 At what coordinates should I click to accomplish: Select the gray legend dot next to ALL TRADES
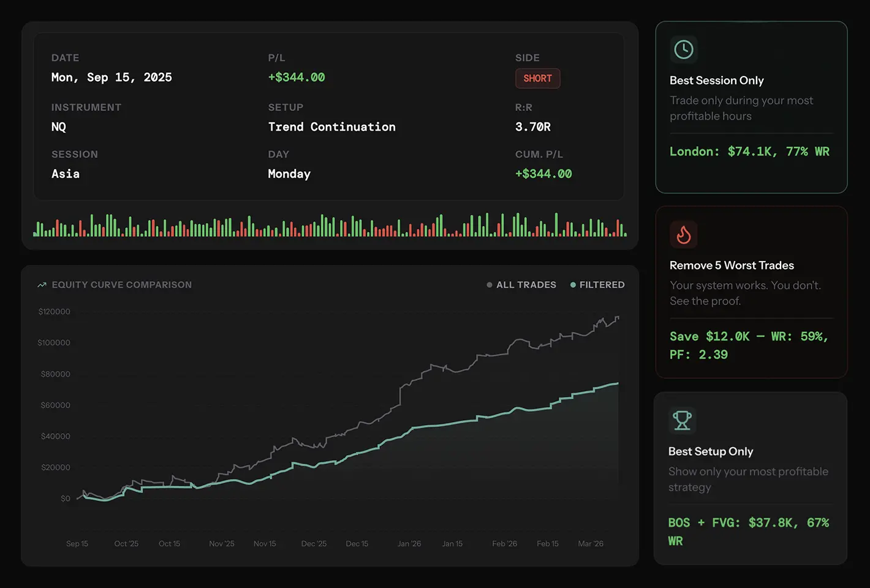tap(490, 285)
